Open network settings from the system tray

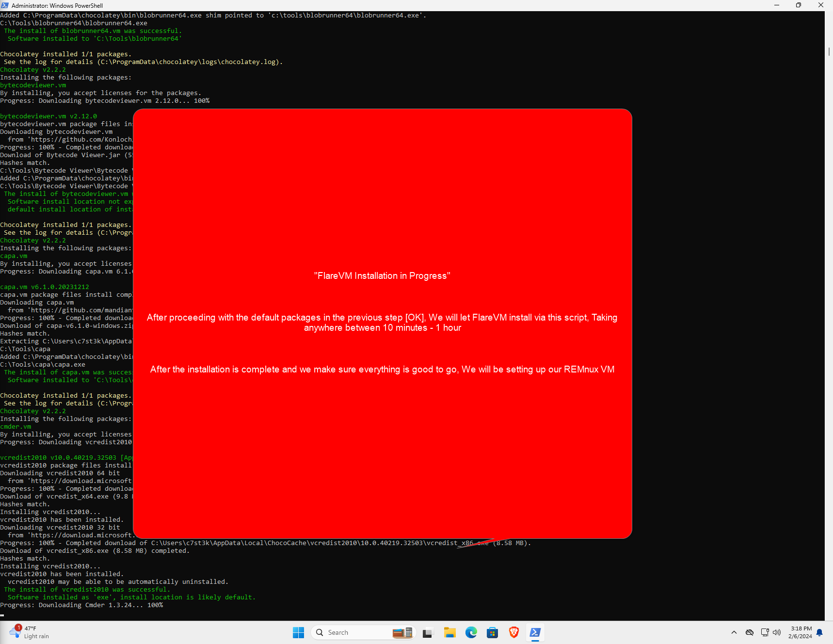pos(764,632)
